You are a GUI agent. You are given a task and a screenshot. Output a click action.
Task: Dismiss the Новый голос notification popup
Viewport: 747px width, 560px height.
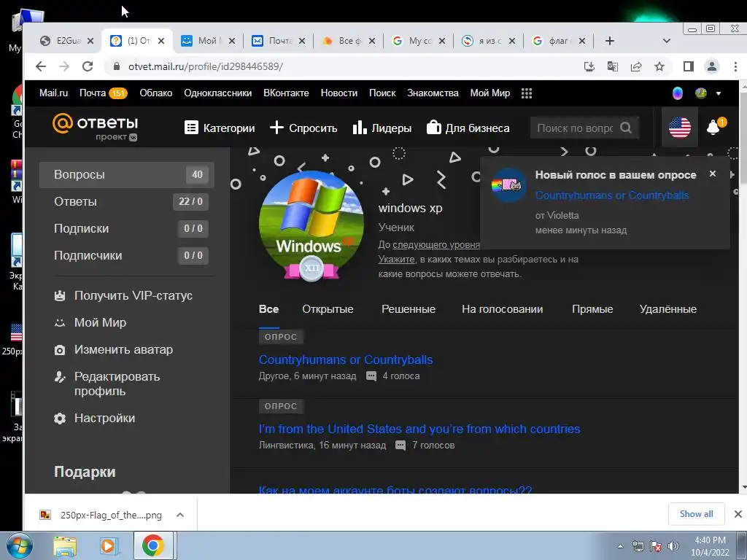(712, 174)
